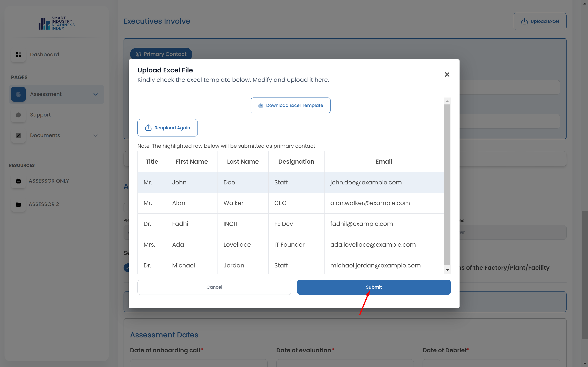Click Reupload Again button
Screen dimensions: 588x367
point(167,128)
